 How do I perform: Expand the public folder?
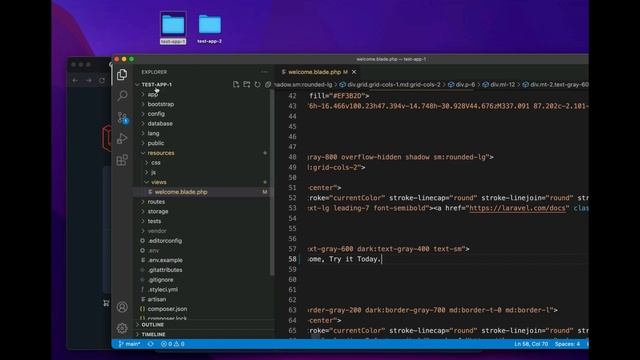203,143
